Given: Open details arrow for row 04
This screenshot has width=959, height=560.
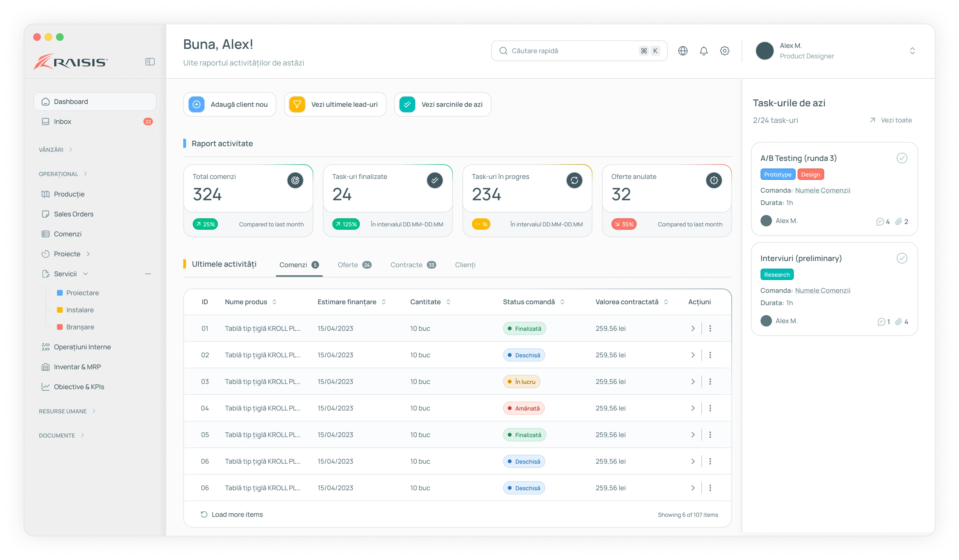Looking at the screenshot, I should pyautogui.click(x=693, y=408).
